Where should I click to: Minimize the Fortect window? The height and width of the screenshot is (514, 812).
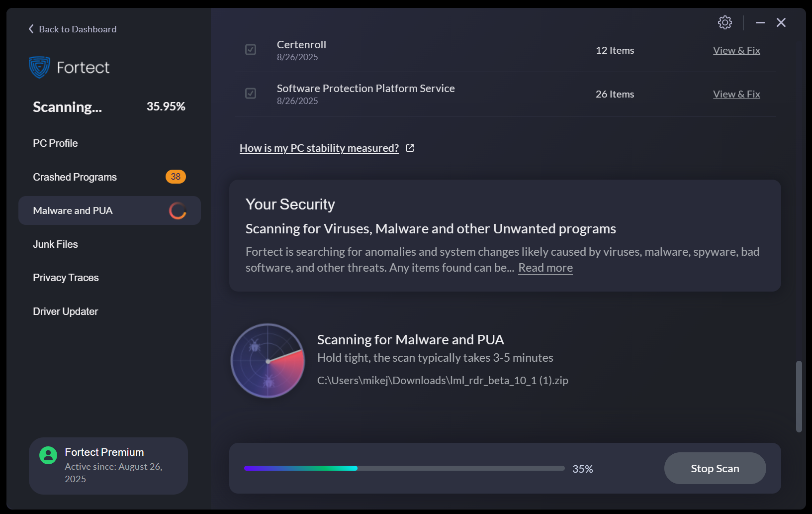click(760, 22)
